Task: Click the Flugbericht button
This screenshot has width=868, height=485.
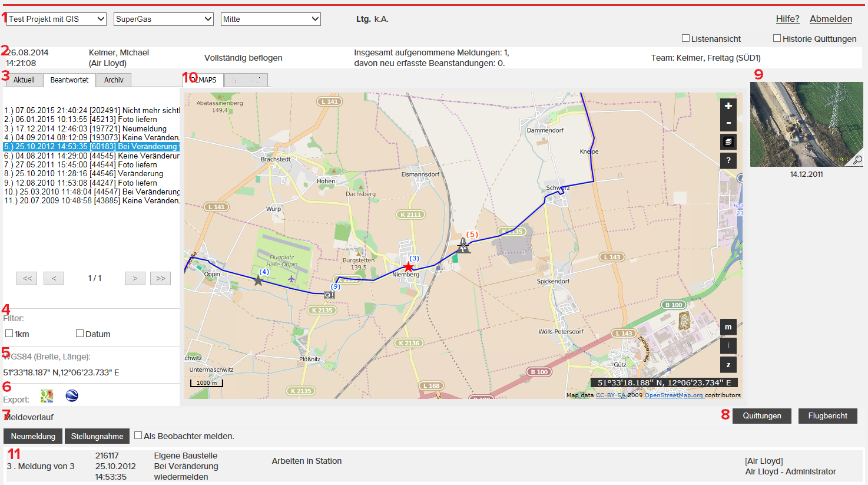Action: pyautogui.click(x=828, y=416)
